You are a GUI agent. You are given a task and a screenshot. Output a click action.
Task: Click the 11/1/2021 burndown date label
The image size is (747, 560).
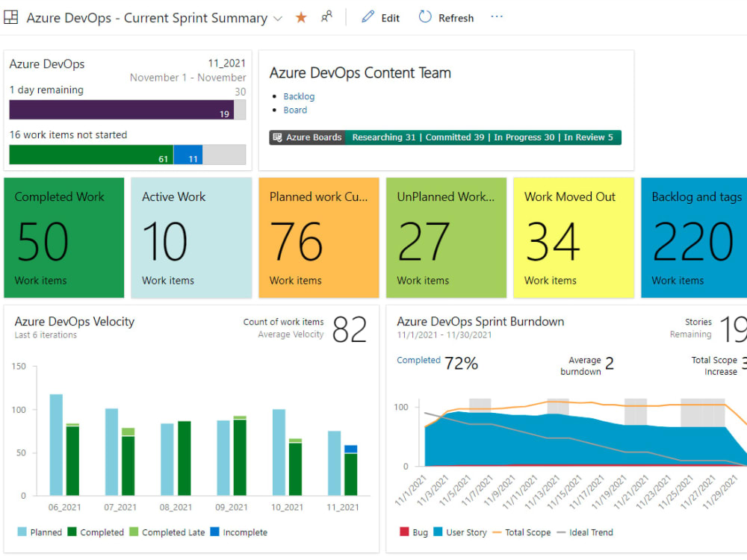[x=411, y=490]
